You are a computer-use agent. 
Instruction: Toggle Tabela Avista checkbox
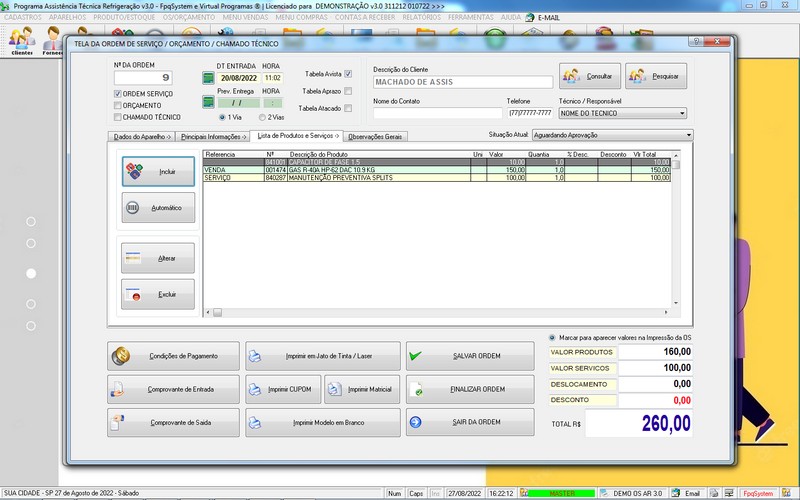coord(348,74)
